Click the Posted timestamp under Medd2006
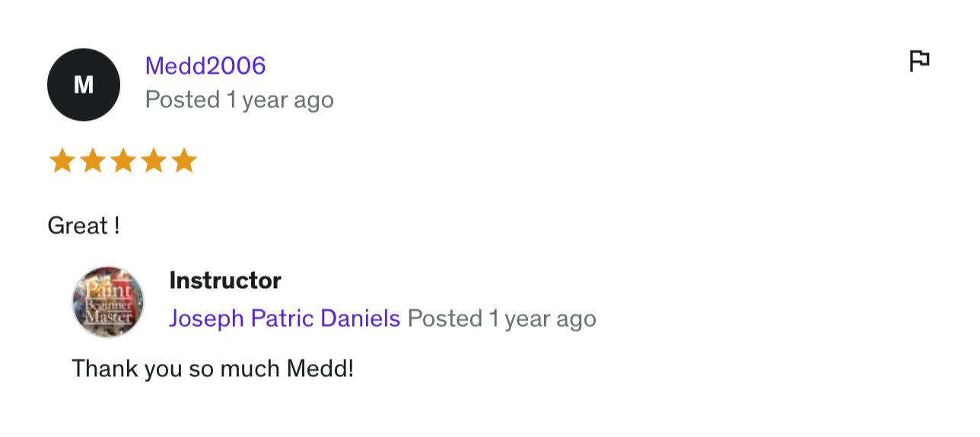The width and height of the screenshot is (980, 437). pyautogui.click(x=240, y=100)
